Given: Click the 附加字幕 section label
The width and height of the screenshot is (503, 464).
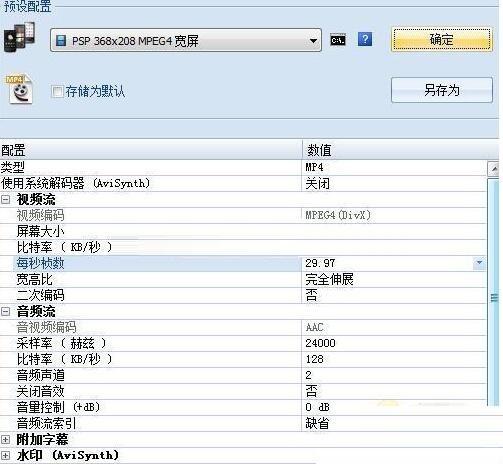Looking at the screenshot, I should (x=42, y=440).
